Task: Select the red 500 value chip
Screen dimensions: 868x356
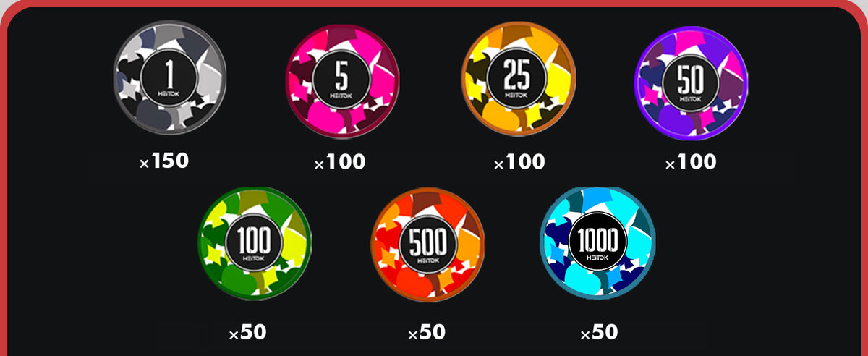Action: pyautogui.click(x=427, y=245)
